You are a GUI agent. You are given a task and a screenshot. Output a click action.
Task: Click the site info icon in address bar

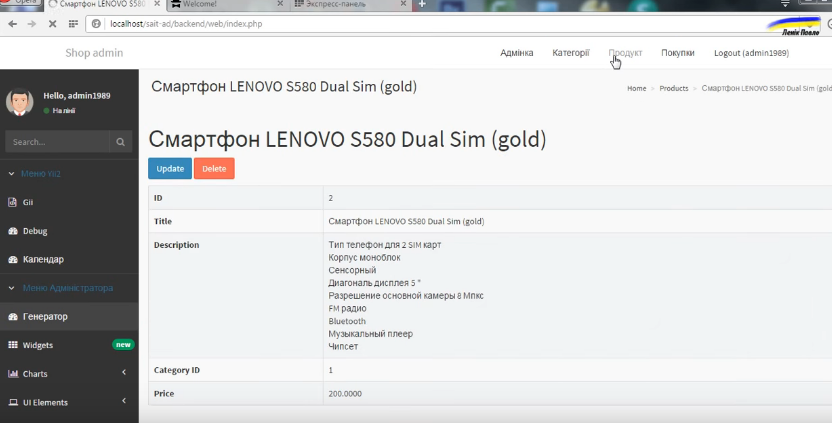[96, 24]
